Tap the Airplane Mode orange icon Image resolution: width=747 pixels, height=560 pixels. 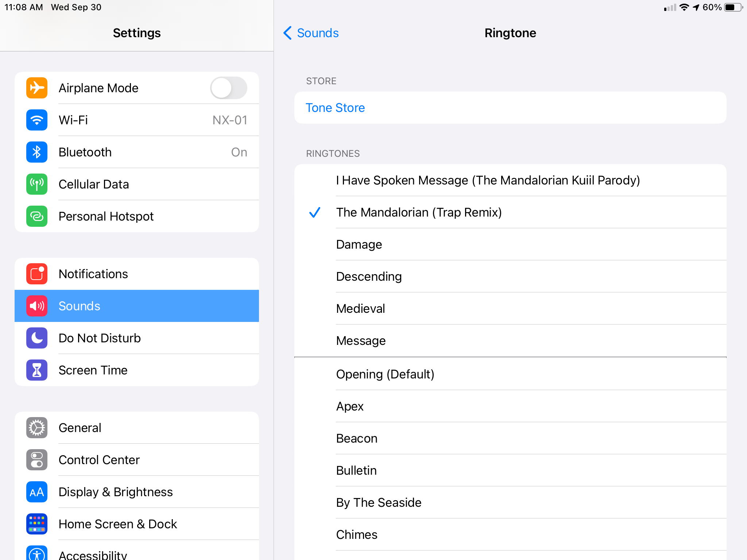point(37,88)
